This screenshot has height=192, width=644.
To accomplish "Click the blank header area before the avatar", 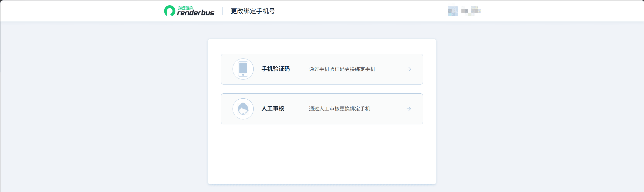I will 361,11.
